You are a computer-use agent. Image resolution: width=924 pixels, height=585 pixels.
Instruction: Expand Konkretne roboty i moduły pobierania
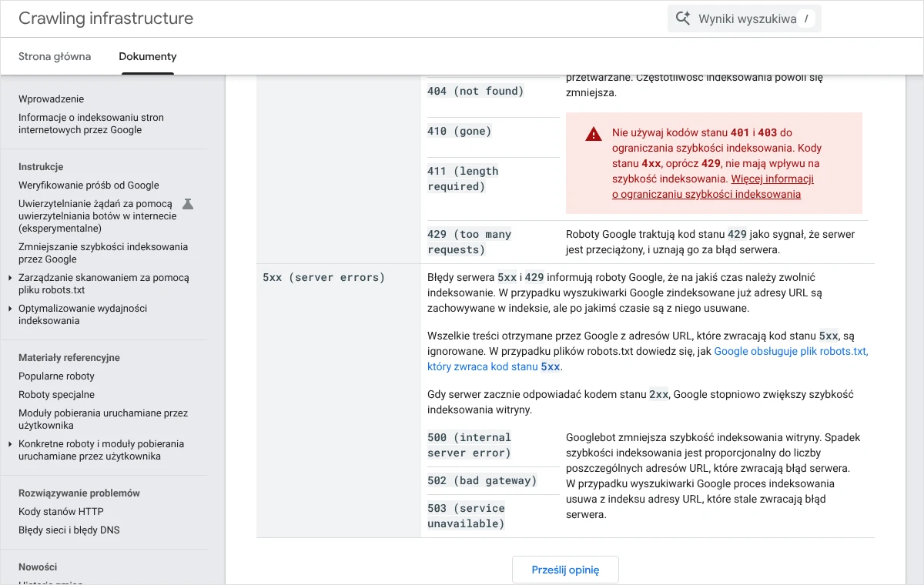pos(10,444)
